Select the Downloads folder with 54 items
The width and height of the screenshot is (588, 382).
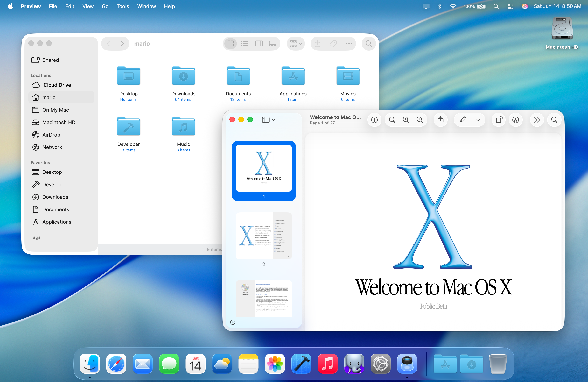point(183,76)
